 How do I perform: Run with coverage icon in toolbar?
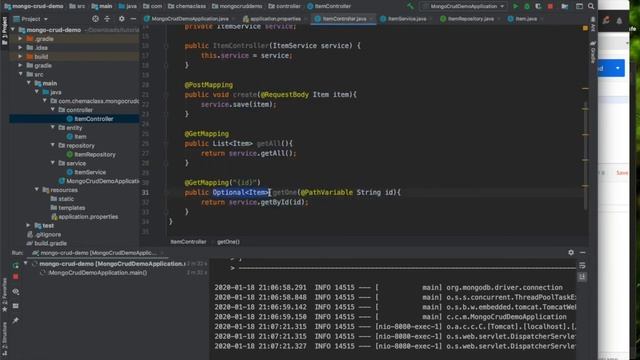pos(538,6)
